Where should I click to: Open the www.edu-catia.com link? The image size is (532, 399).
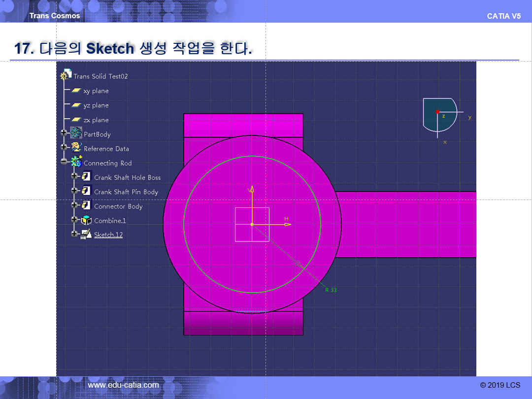point(123,385)
